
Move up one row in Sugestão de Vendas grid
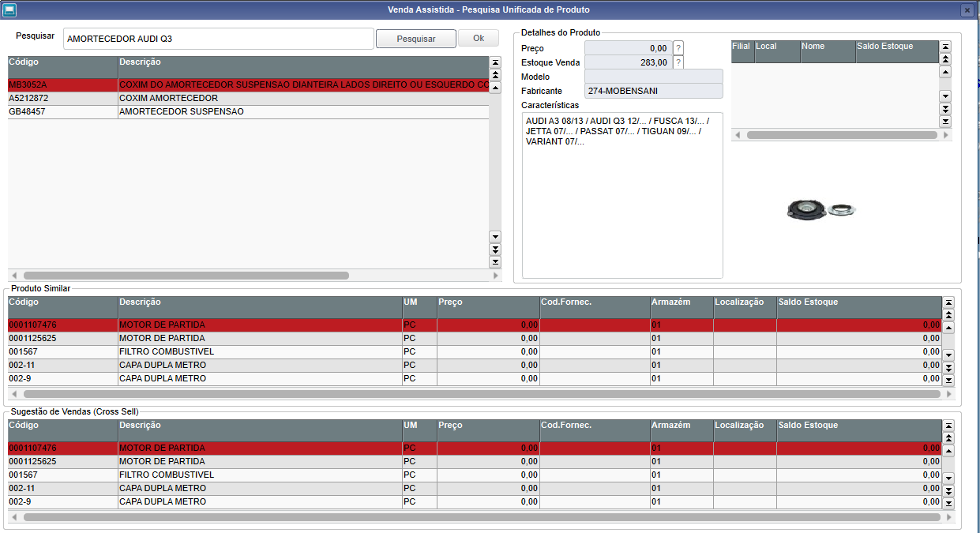[948, 451]
